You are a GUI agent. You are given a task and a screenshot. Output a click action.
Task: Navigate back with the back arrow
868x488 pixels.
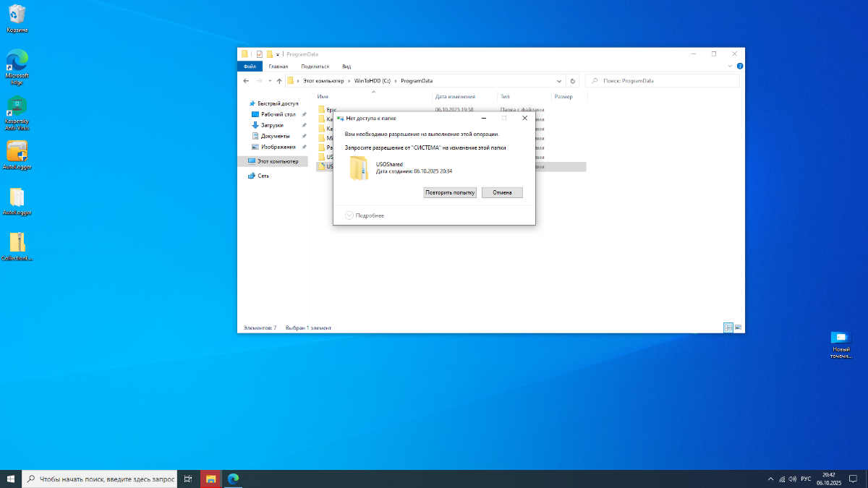pyautogui.click(x=247, y=81)
